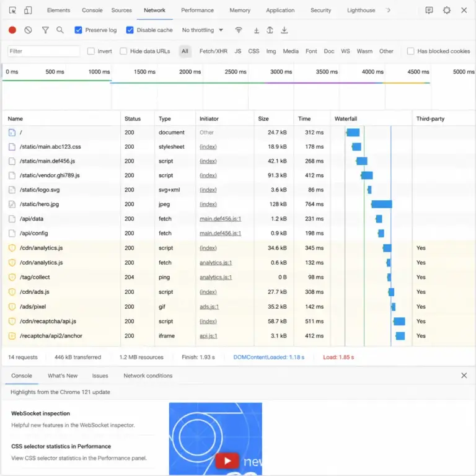Open the DevTools feedback icon
476x476 pixels.
coord(429,11)
